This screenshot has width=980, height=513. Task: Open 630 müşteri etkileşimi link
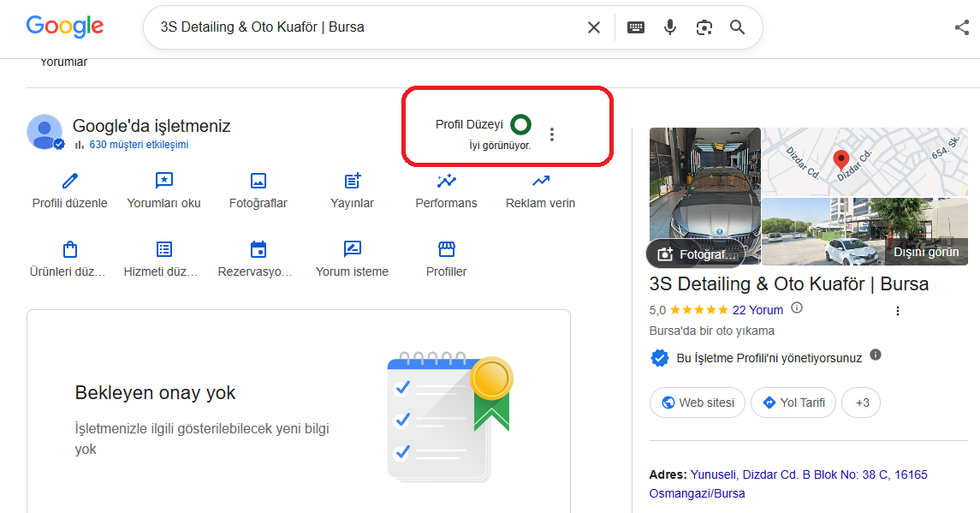click(139, 145)
